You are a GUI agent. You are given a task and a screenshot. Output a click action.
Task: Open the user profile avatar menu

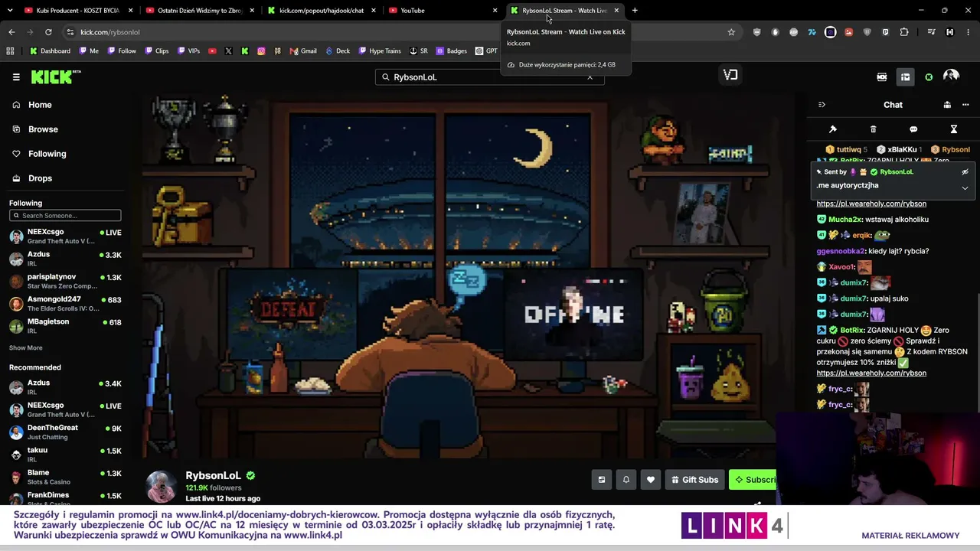click(x=951, y=76)
